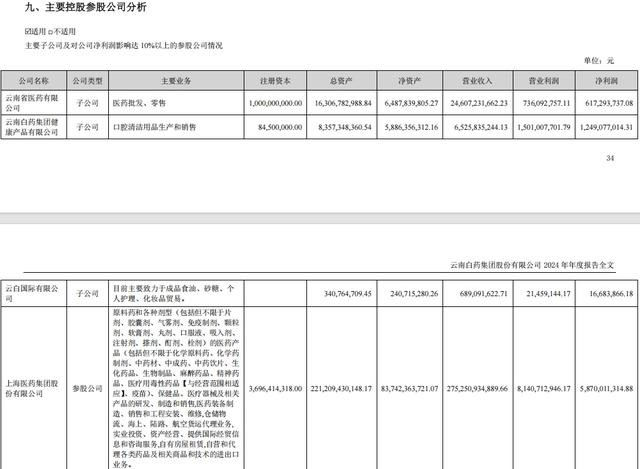
Task: Select the value 6,487,839,805.27
Action: [411, 103]
